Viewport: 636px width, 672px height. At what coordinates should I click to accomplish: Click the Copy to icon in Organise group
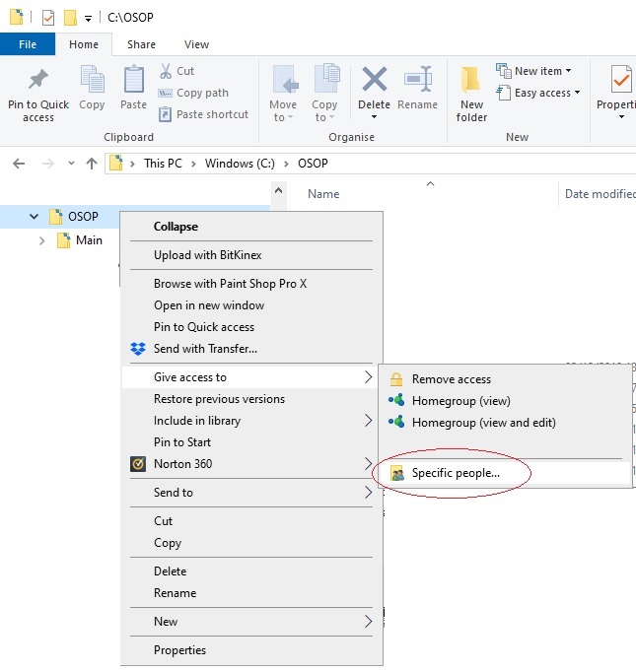click(x=326, y=78)
